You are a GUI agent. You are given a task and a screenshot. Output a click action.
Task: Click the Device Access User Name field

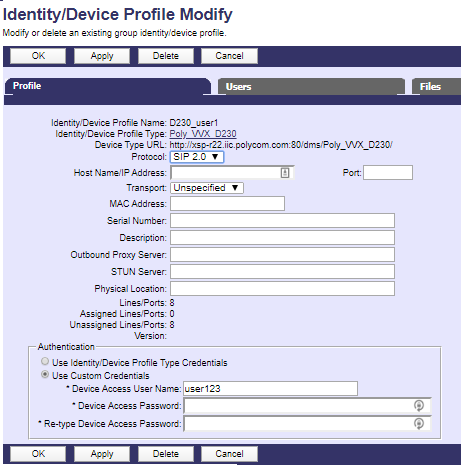point(270,389)
